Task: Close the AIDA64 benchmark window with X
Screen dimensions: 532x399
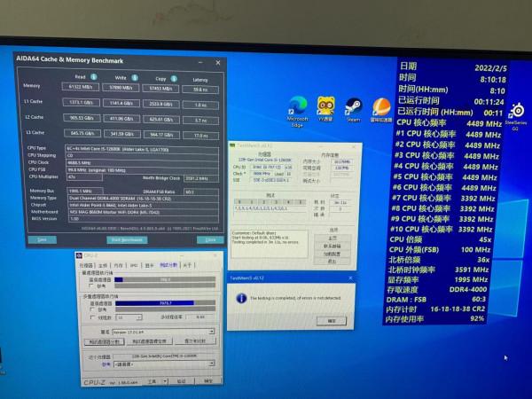Action: tap(218, 63)
